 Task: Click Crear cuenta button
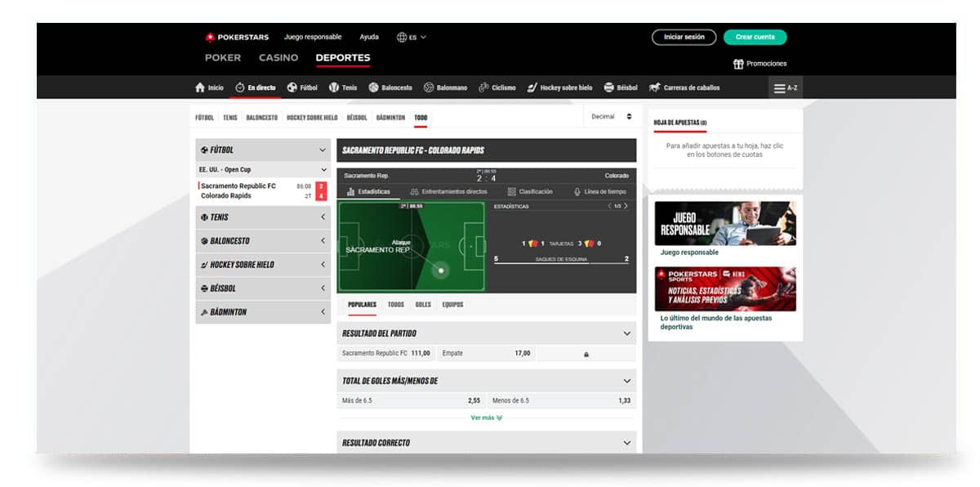click(755, 37)
